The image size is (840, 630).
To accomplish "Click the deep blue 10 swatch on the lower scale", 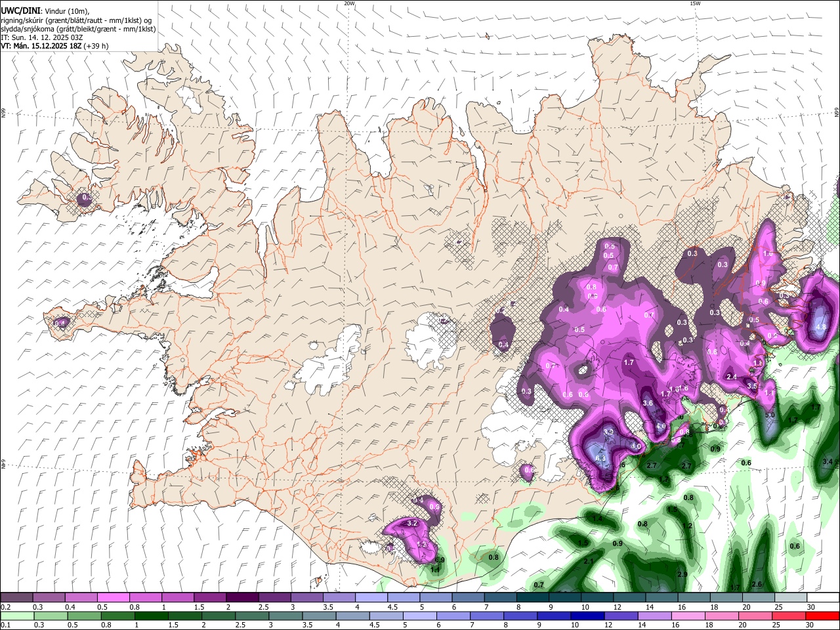I will click(x=588, y=616).
